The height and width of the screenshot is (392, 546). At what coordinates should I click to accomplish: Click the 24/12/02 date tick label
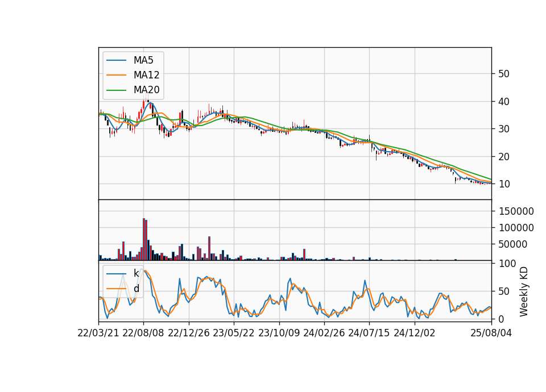tap(415, 333)
